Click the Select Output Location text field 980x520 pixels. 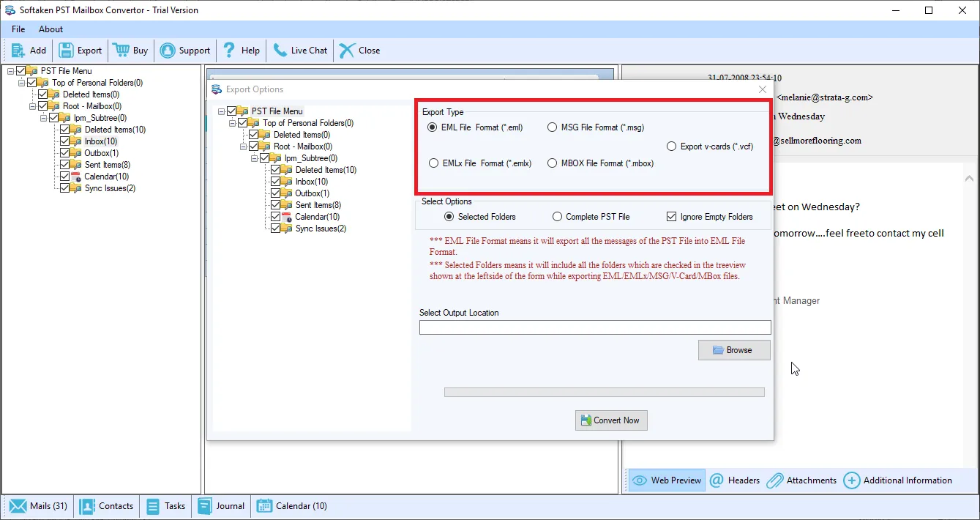tap(595, 327)
